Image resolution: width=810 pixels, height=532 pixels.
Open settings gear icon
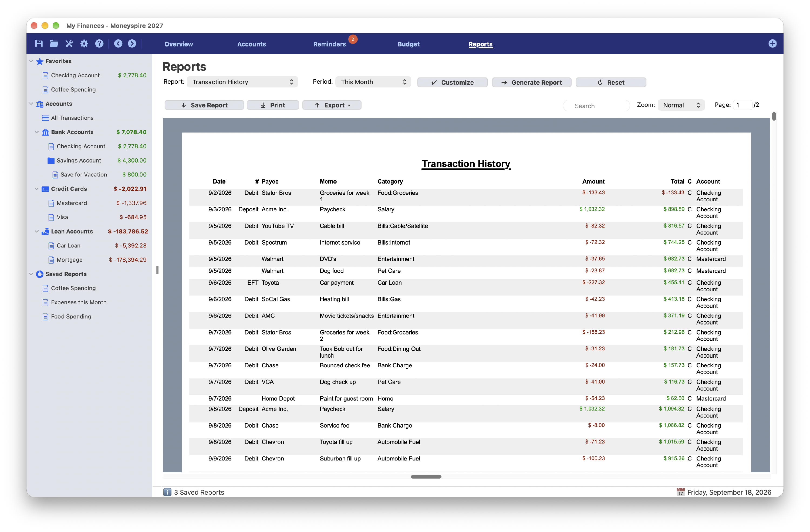click(84, 43)
